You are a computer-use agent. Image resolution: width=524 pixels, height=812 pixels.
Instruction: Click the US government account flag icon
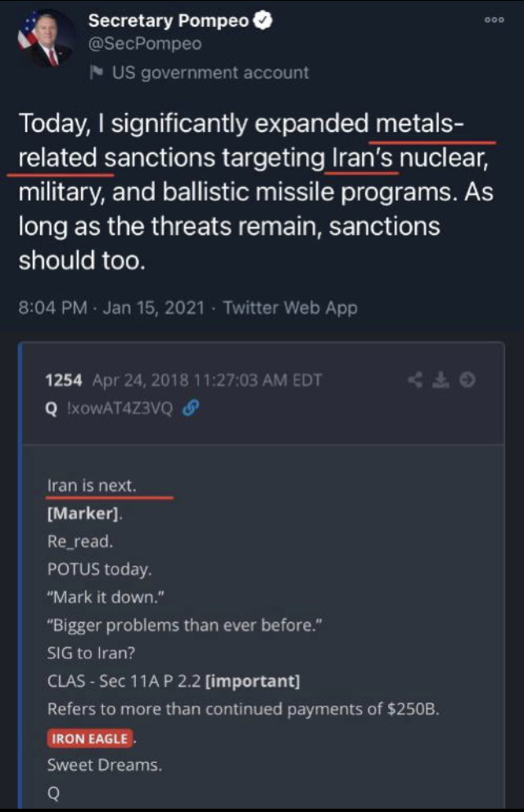[x=96, y=72]
